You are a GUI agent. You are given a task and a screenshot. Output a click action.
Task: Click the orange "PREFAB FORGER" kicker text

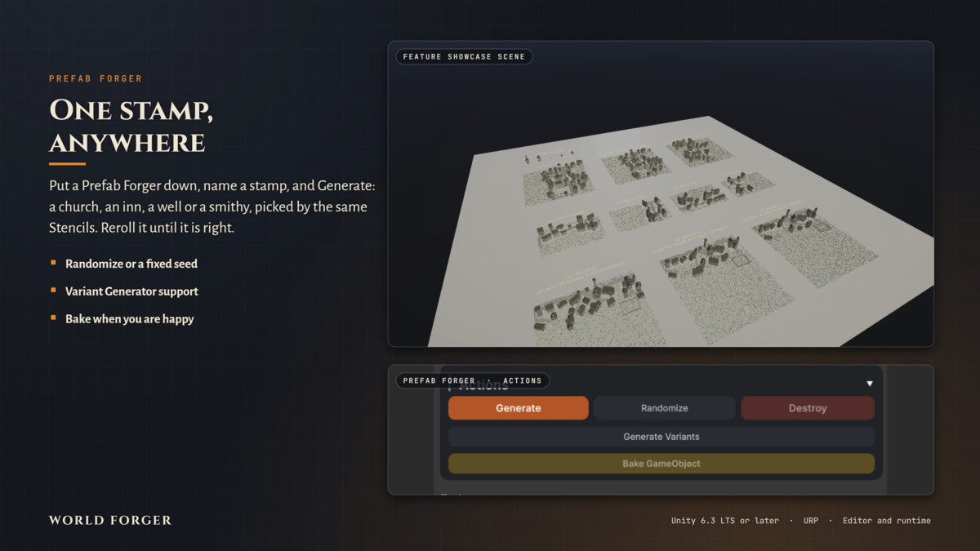96,78
